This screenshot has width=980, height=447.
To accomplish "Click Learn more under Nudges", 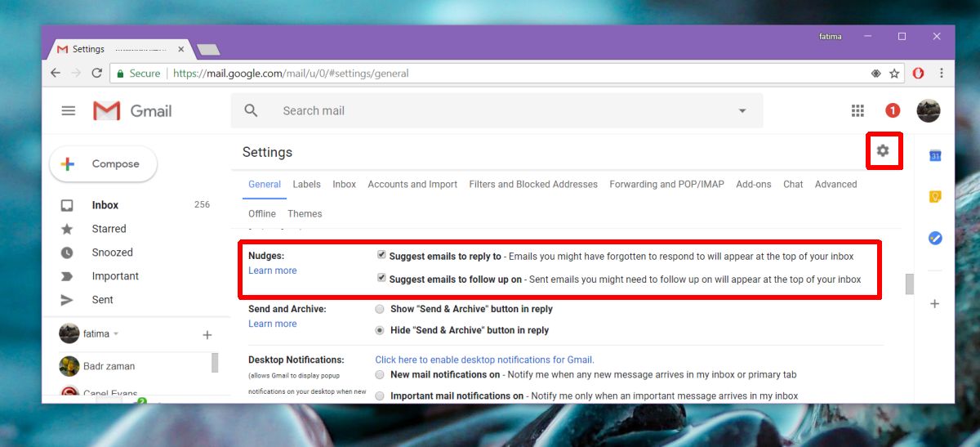I will (273, 270).
